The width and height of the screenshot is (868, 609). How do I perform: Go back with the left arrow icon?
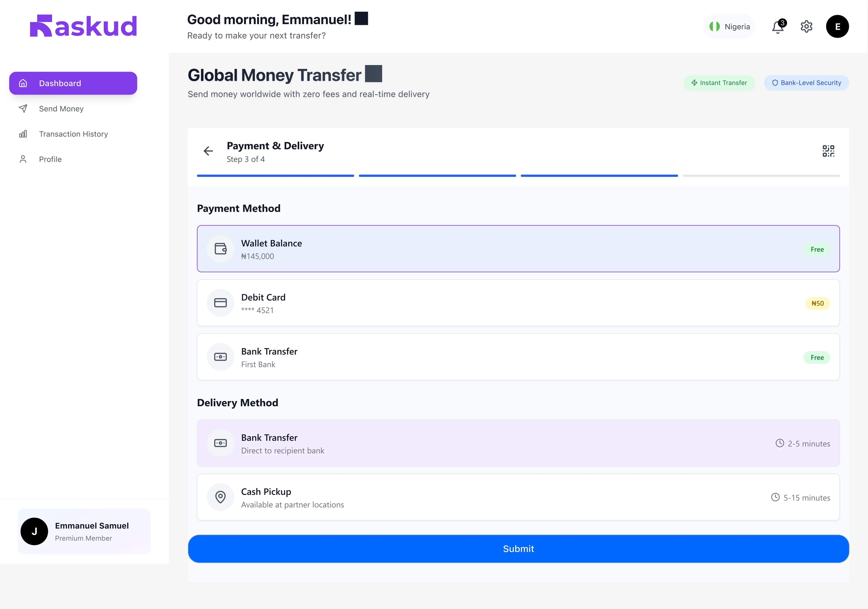click(x=208, y=151)
